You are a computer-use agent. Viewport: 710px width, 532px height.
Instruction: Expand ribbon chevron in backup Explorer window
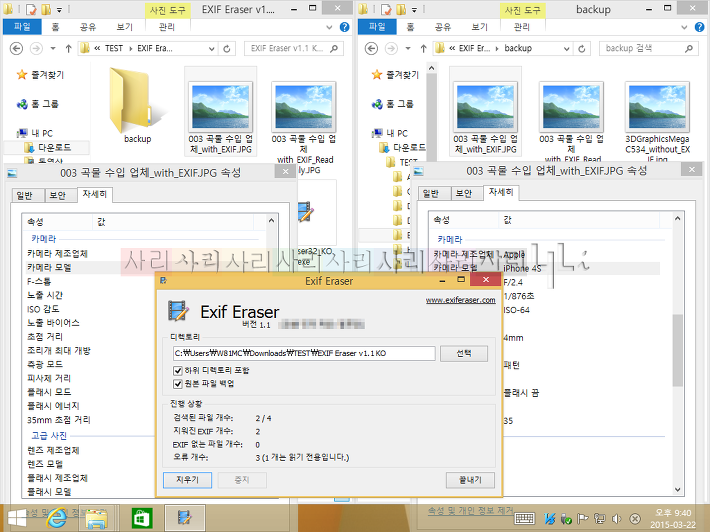[684, 28]
